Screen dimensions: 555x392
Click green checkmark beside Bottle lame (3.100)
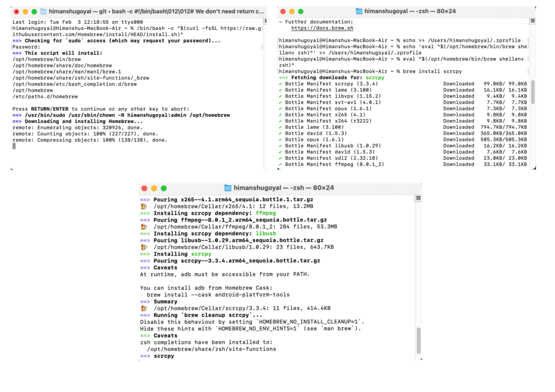[280, 127]
